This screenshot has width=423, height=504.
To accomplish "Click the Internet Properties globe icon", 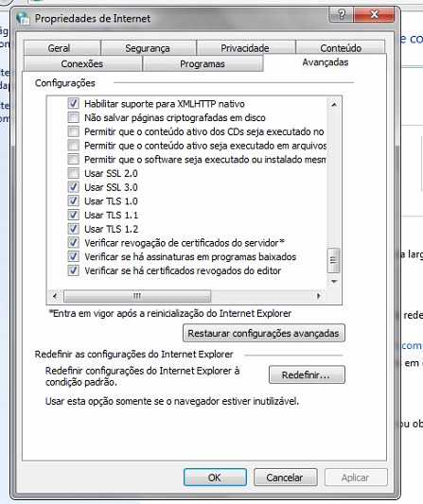I will point(24,18).
